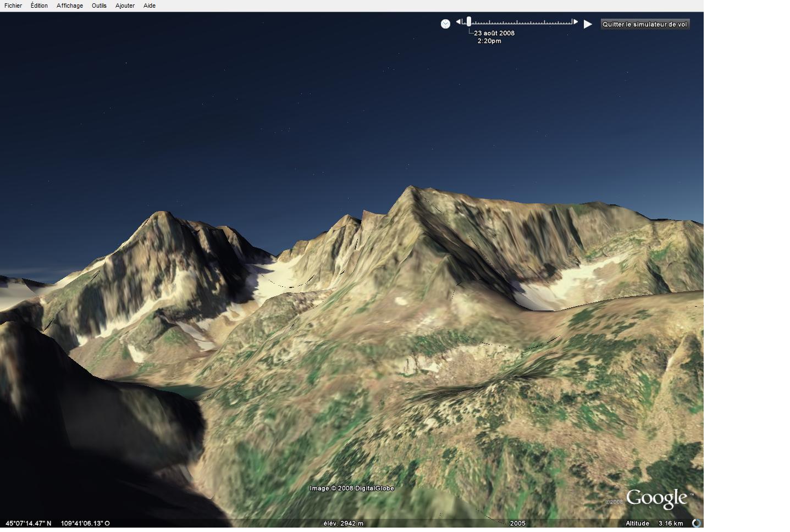Open the Affichage menu
790x532 pixels.
[70, 5]
